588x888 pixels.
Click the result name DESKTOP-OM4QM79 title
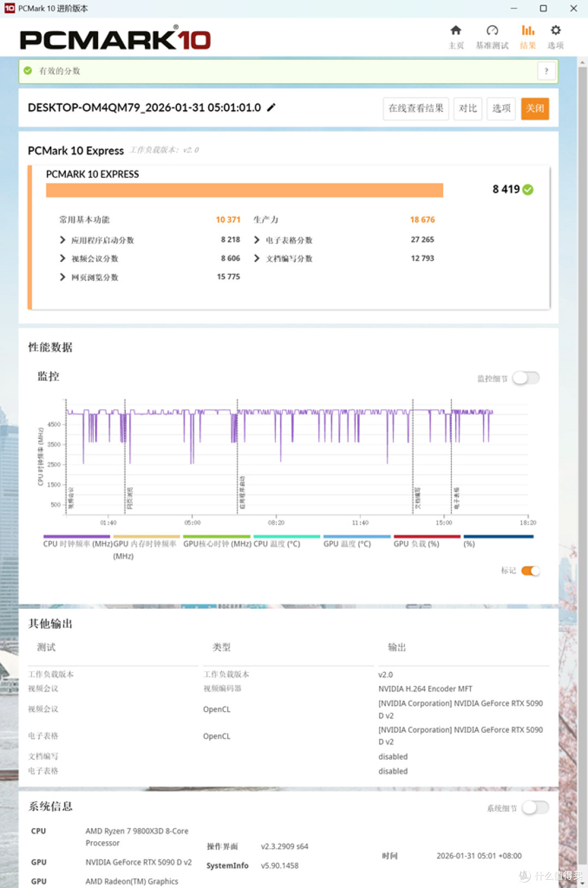(x=144, y=107)
